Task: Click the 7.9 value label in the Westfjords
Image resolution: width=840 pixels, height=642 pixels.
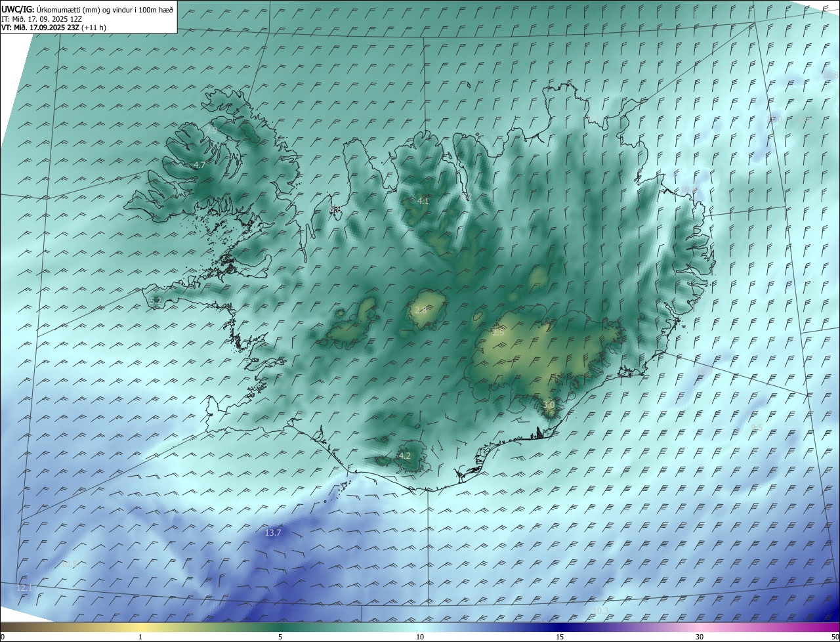Action: click(x=212, y=130)
